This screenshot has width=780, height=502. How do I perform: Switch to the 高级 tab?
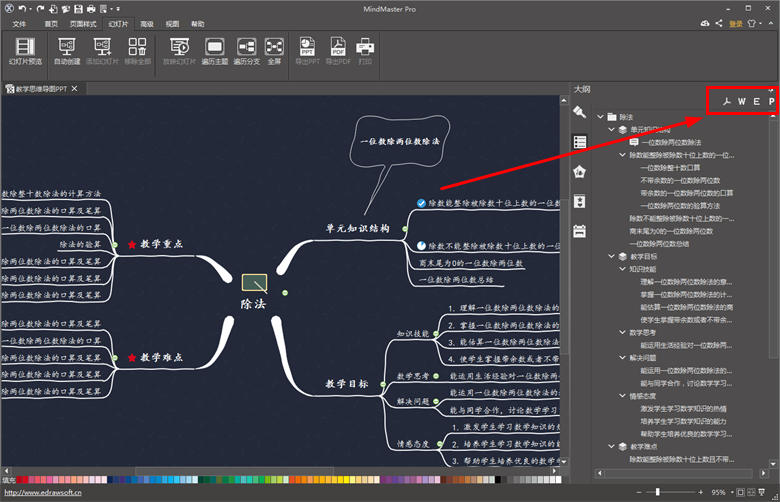coord(147,24)
